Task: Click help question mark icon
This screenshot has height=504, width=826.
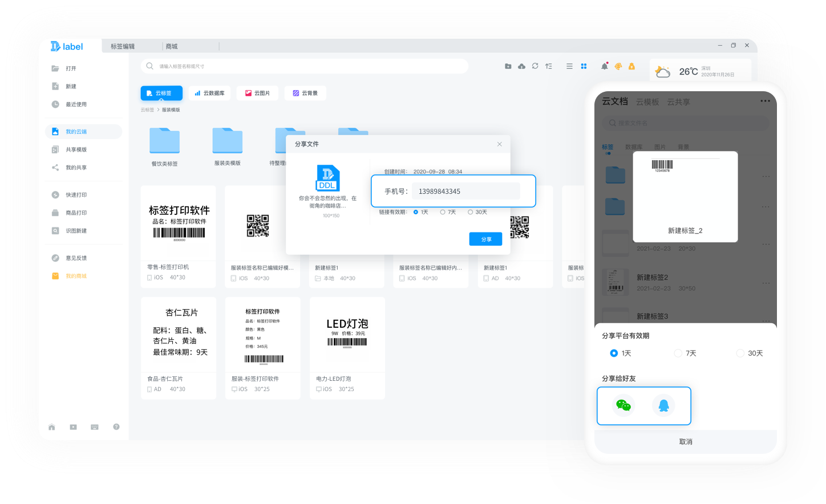Action: coord(116,427)
